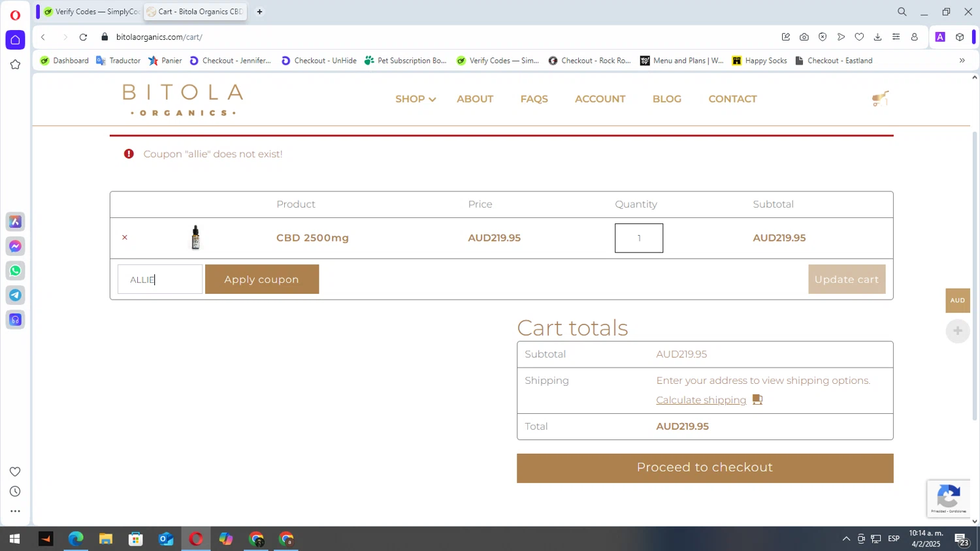Viewport: 980px width, 551px height.
Task: Click the address bar edit/pinboard icon
Action: 786,37
